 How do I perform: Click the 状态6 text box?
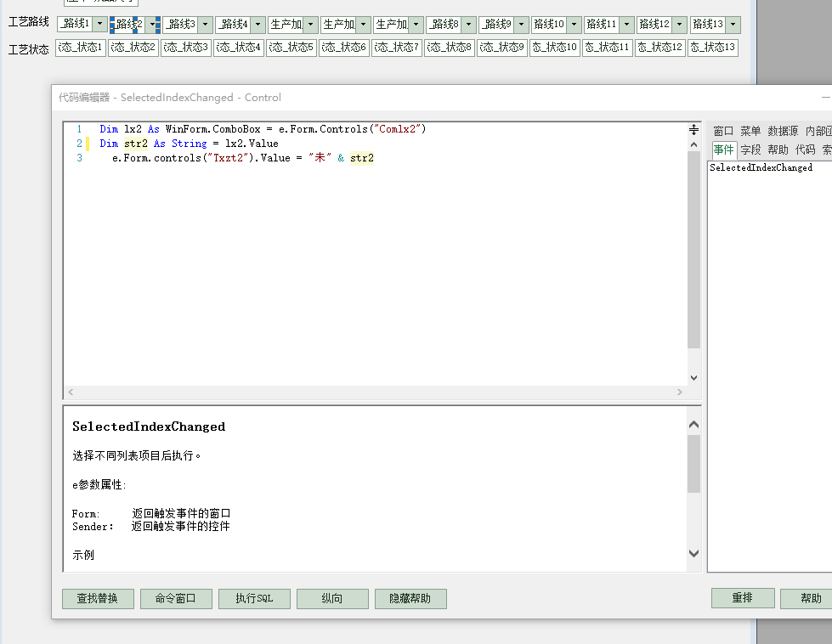[344, 48]
